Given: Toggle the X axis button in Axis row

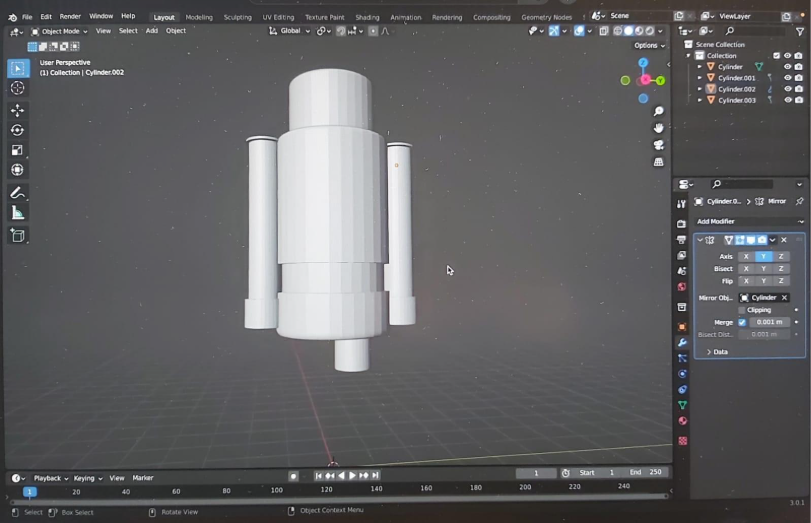Looking at the screenshot, I should (x=745, y=256).
